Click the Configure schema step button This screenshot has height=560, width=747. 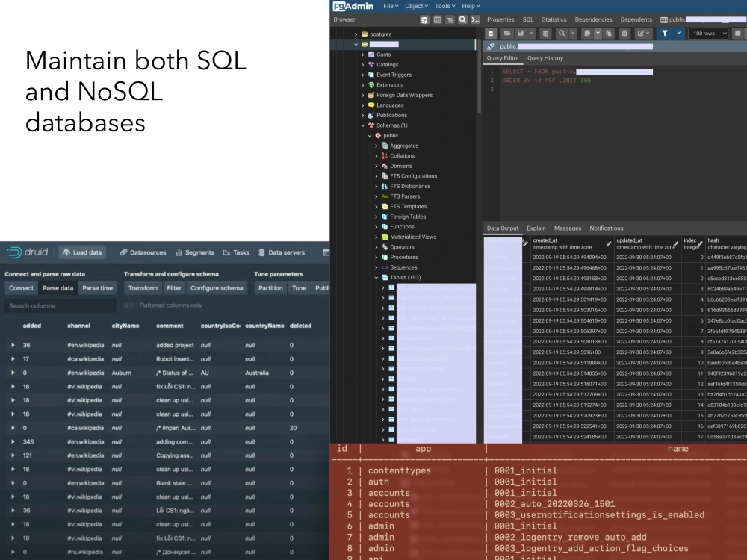(x=217, y=288)
